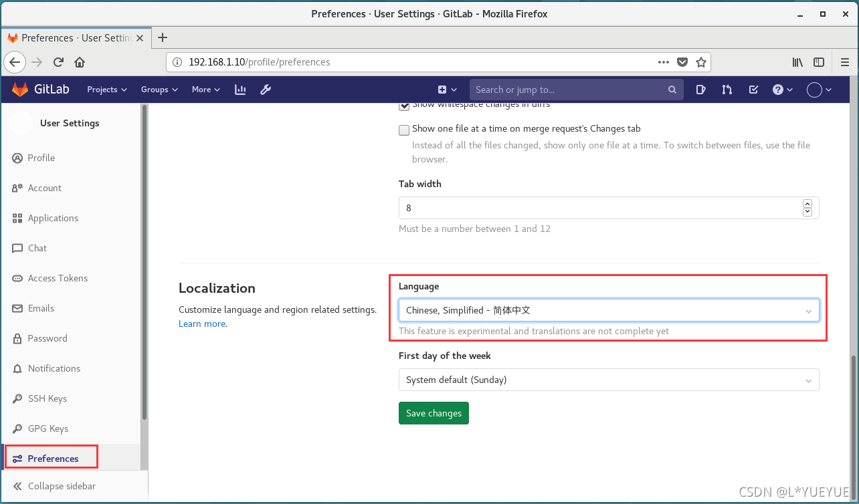Open a new browser tab
This screenshot has height=504, width=859.
[x=162, y=37]
